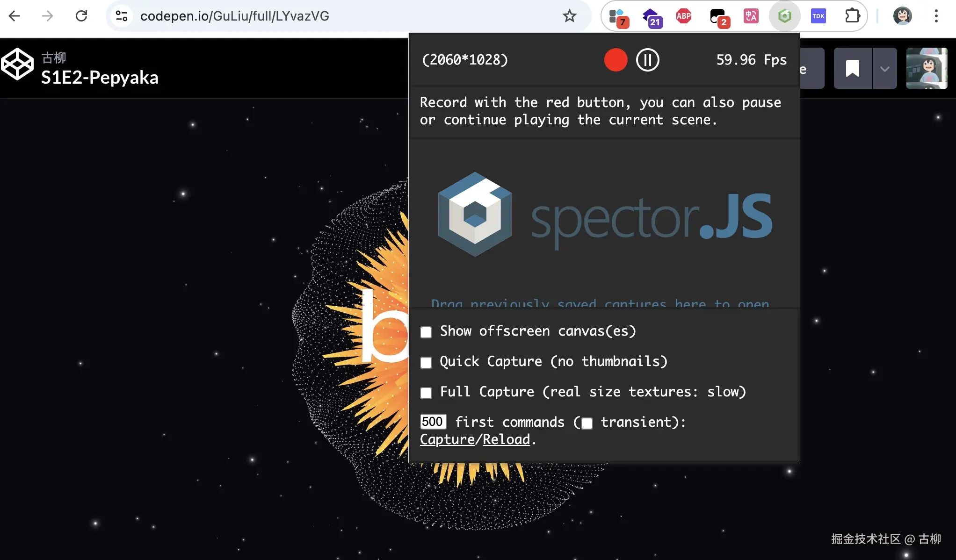Bookmark this page with the star icon
Screen dimensions: 956x560
coord(569,16)
